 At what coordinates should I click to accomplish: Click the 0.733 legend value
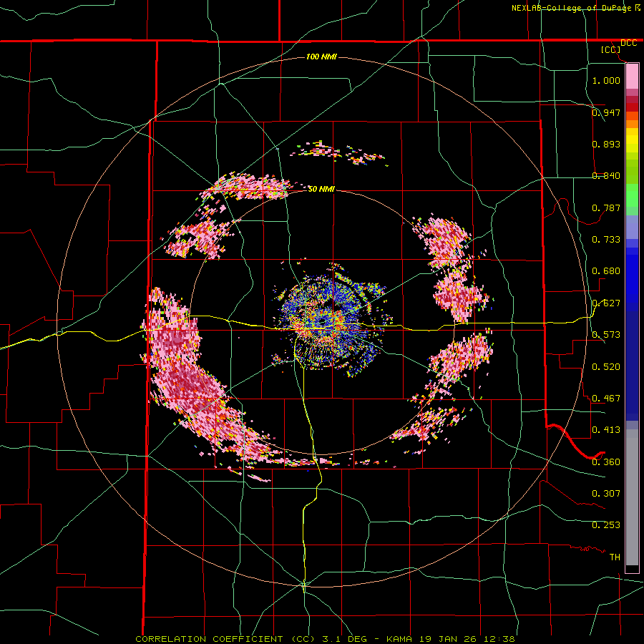606,240
